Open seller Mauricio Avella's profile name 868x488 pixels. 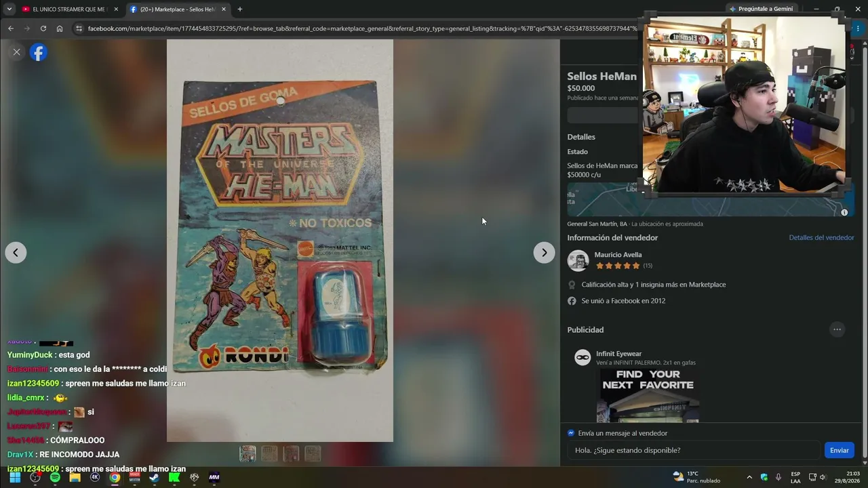coord(618,255)
